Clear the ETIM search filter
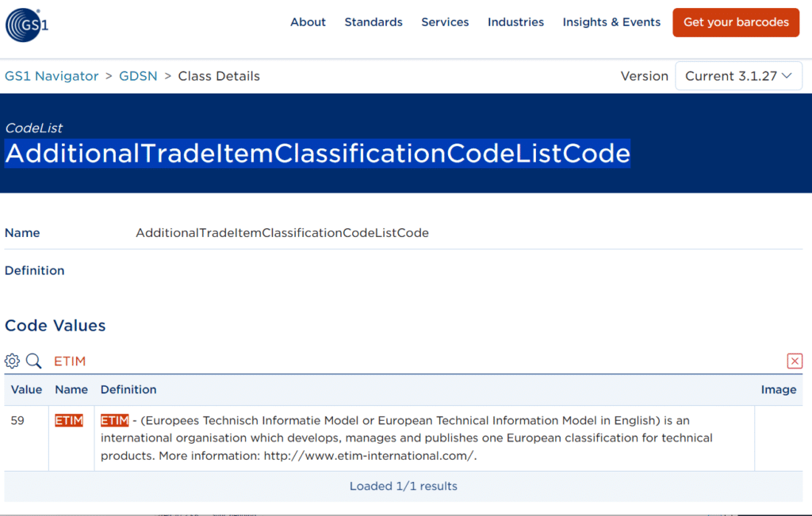 [x=795, y=361]
